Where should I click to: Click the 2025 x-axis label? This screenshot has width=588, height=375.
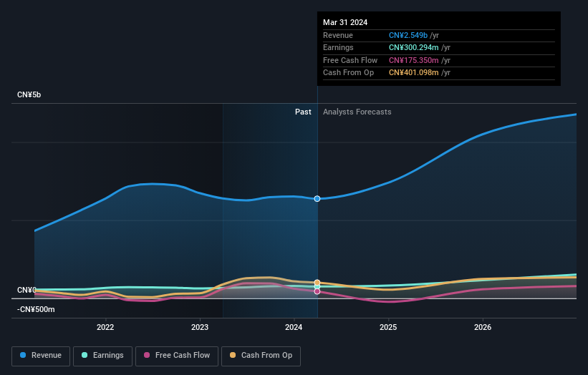388,327
